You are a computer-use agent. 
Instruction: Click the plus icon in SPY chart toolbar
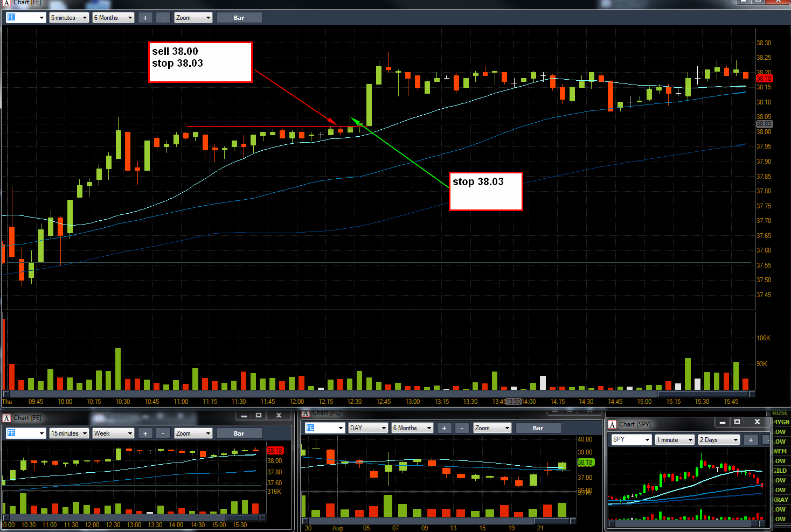[751, 440]
